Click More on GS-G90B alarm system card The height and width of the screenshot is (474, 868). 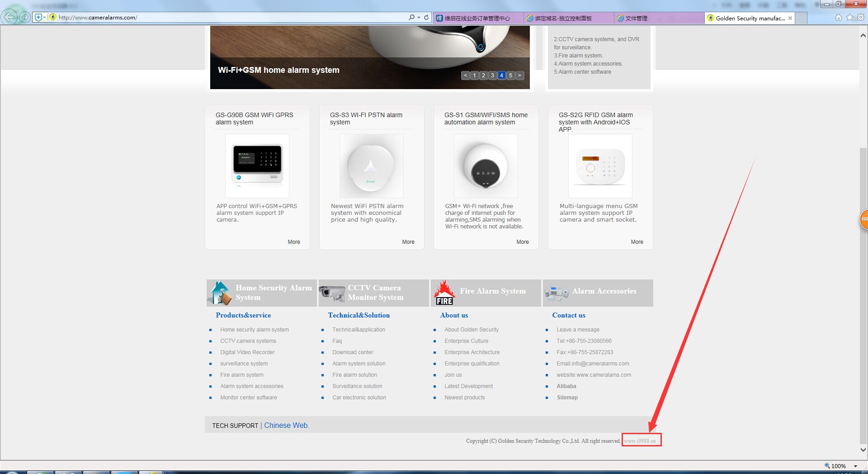[294, 242]
